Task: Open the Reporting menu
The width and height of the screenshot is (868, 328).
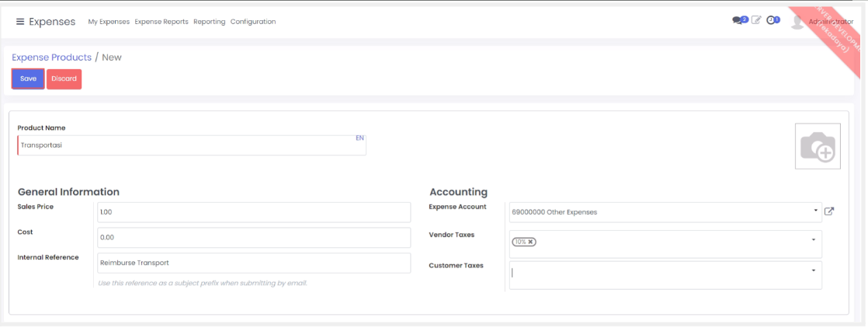Action: click(x=209, y=22)
